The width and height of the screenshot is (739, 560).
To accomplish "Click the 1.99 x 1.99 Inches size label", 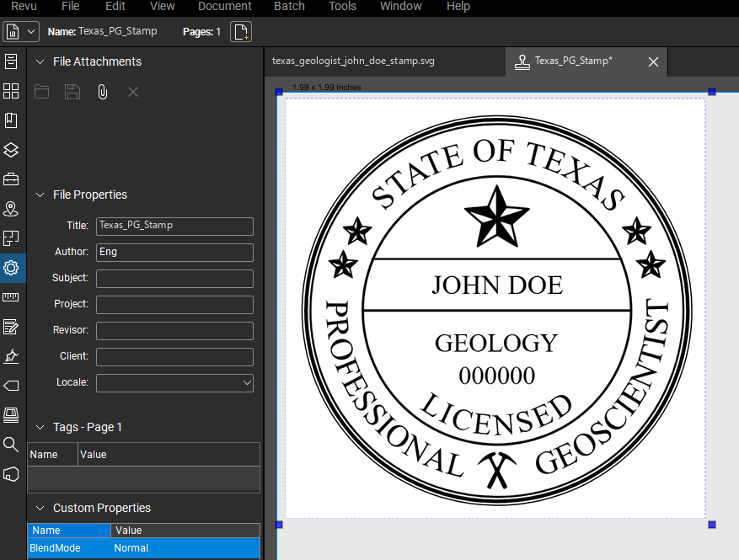I will click(327, 88).
